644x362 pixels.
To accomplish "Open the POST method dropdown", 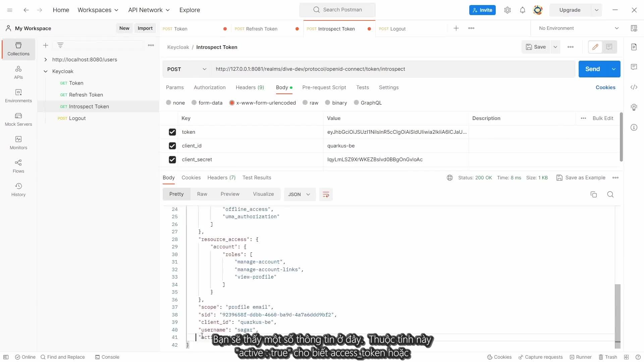I will click(186, 69).
